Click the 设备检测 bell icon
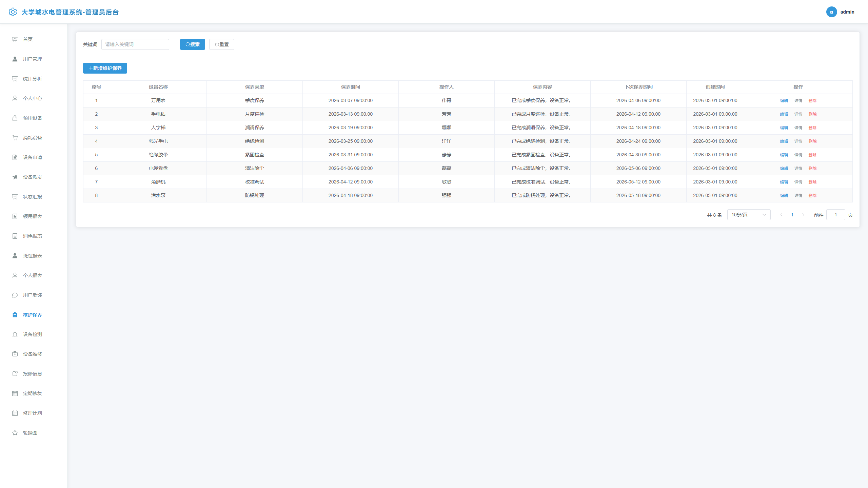Screen dimensions: 868x488 (15, 334)
